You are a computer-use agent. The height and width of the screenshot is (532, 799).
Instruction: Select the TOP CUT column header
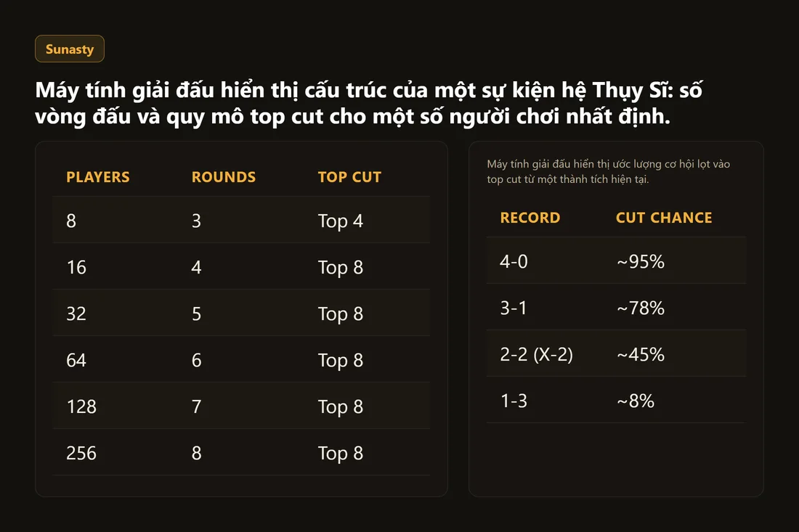point(349,176)
